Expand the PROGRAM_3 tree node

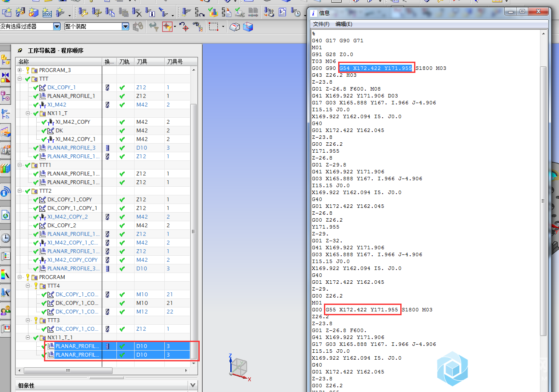point(20,70)
